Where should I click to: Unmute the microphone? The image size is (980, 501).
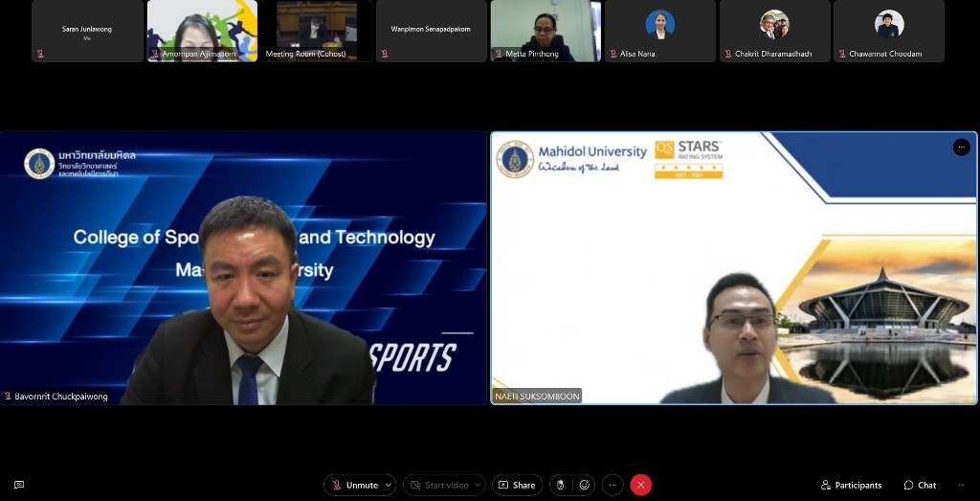[354, 485]
